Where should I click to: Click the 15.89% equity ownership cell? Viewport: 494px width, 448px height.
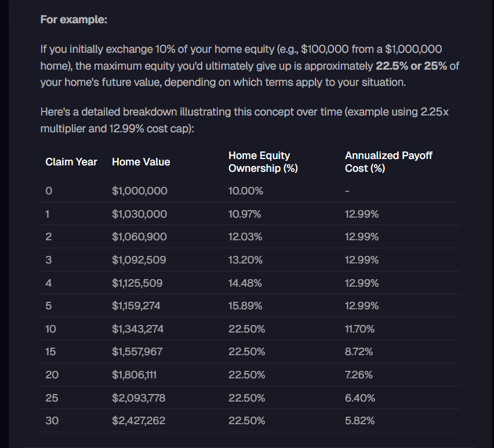245,306
